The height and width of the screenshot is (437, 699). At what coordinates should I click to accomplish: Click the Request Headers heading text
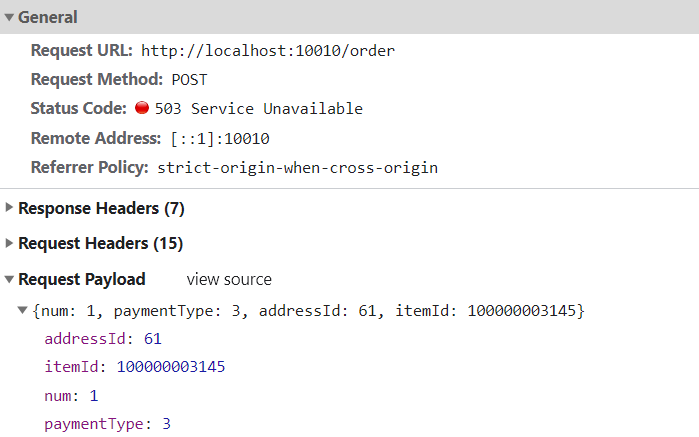pos(100,243)
